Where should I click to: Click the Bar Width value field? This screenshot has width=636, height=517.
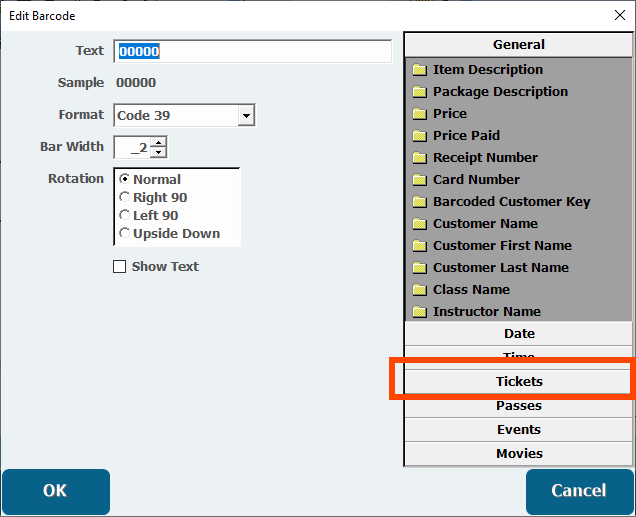132,147
